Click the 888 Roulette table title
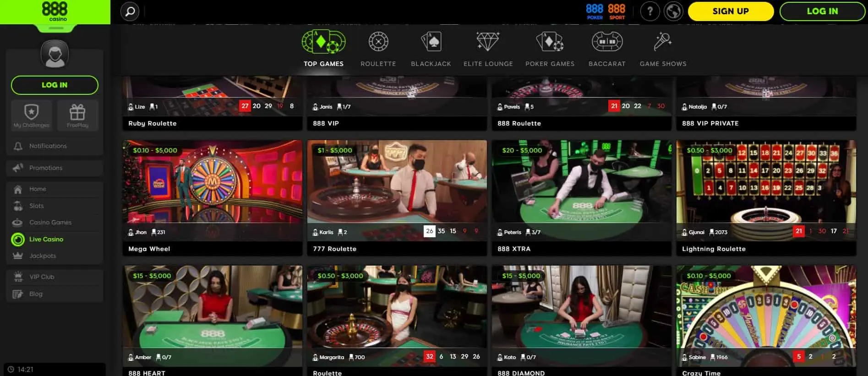This screenshot has height=376, width=868. (x=519, y=124)
